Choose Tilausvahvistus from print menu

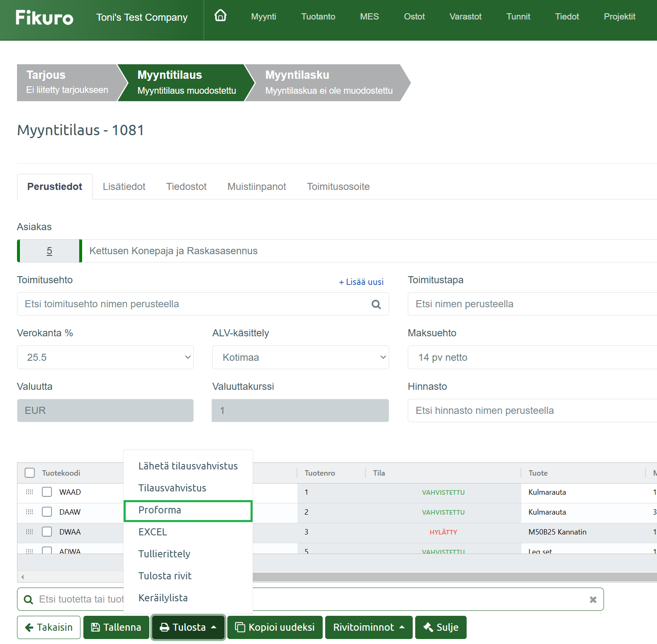[188, 488]
